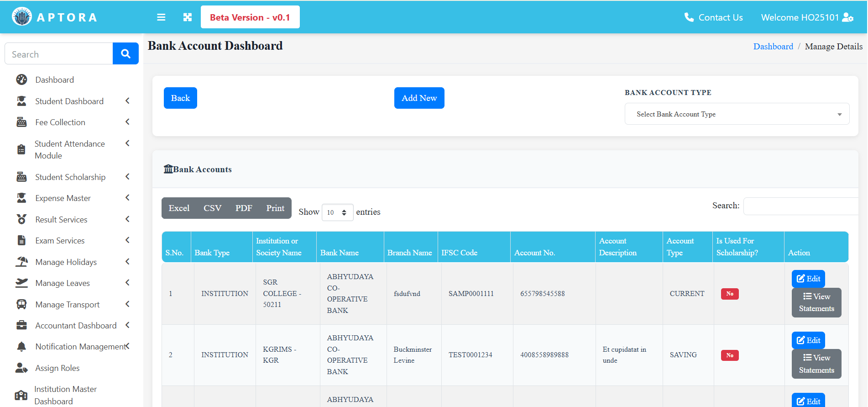Expand the Exam Services chevron
868x407 pixels.
point(127,240)
